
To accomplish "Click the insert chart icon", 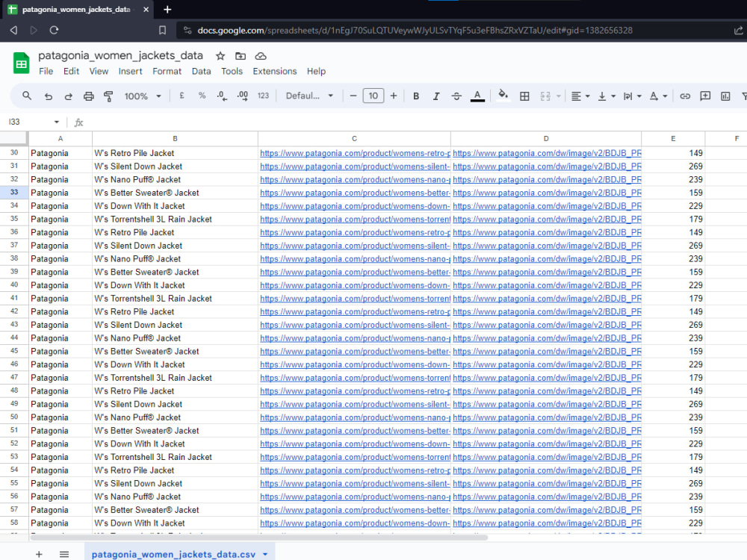I will (725, 96).
